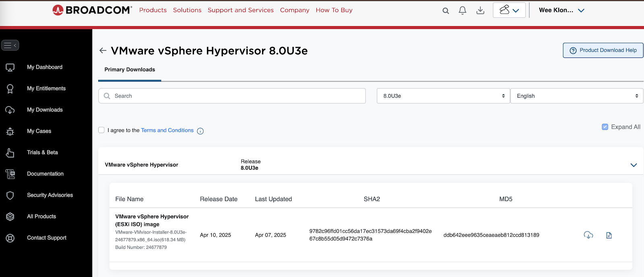Go to Trials & Beta

(x=42, y=152)
